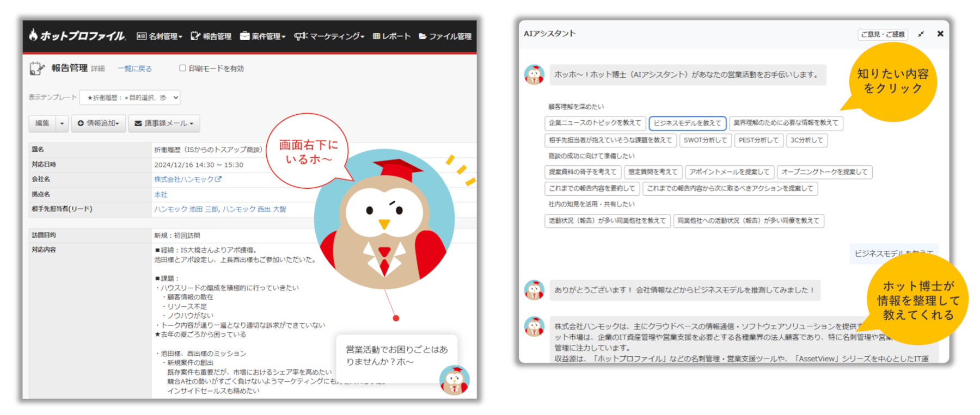This screenshot has width=980, height=415.
Task: Expand the 議事録メール dropdown
Action: pyautogui.click(x=164, y=123)
